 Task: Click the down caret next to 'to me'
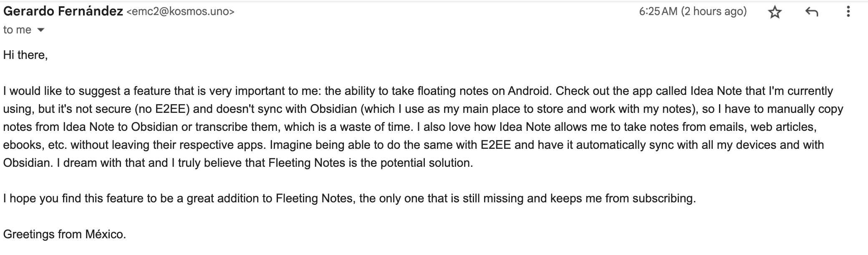(40, 30)
